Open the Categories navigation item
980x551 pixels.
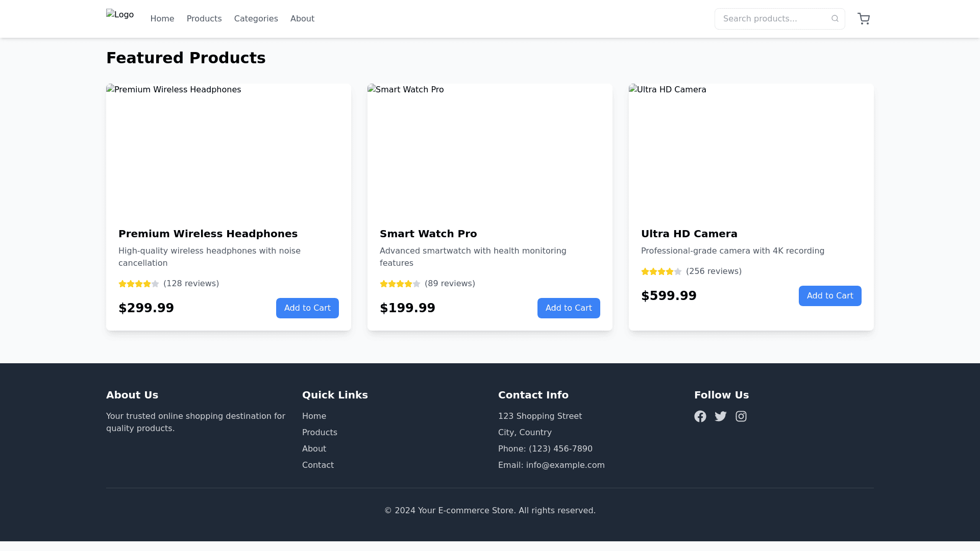(x=256, y=19)
